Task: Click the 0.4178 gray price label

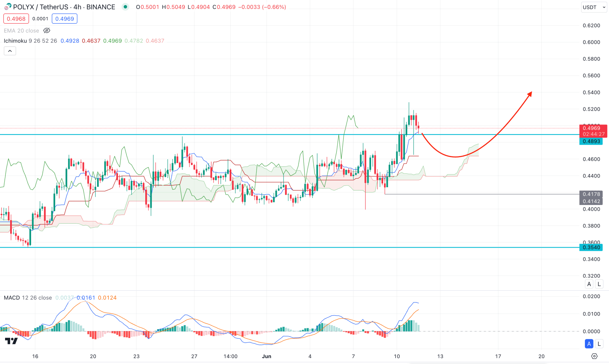Action: [x=591, y=194]
